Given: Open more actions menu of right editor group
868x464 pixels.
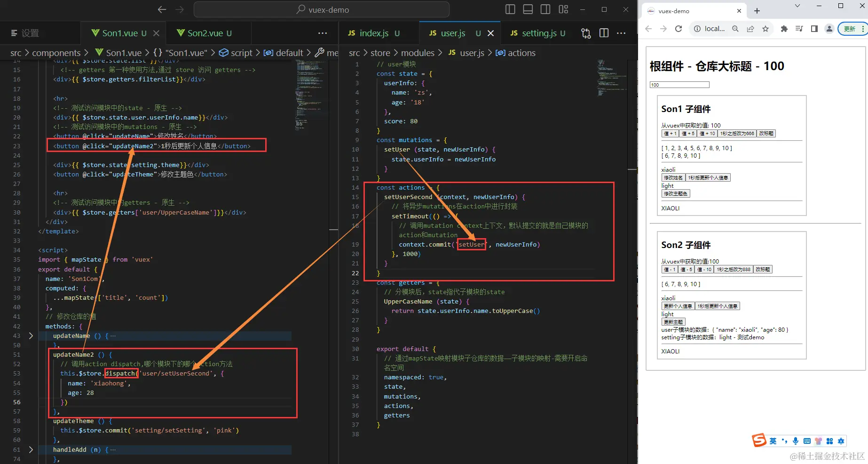Looking at the screenshot, I should coord(621,33).
